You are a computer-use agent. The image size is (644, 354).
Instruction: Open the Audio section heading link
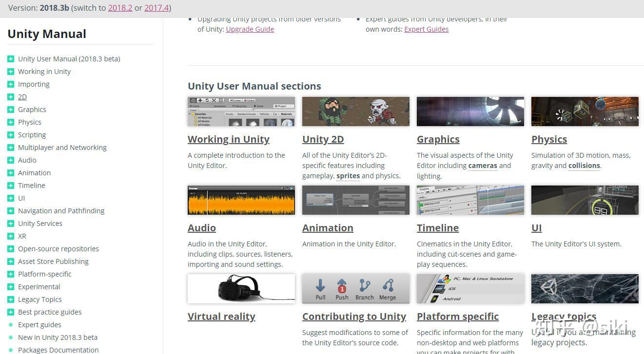tap(202, 228)
